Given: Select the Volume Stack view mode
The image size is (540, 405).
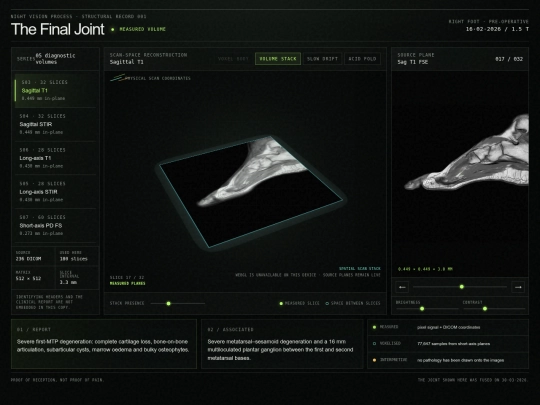Looking at the screenshot, I should pos(278,59).
